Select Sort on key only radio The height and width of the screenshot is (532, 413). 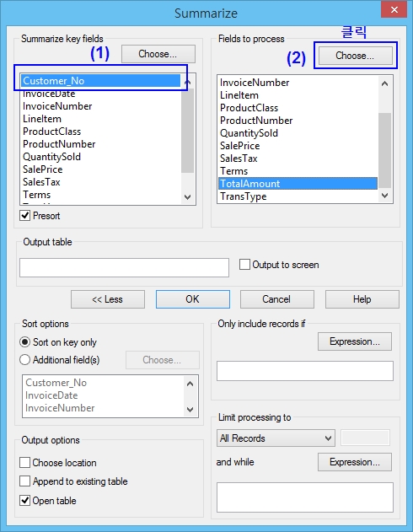(x=25, y=342)
